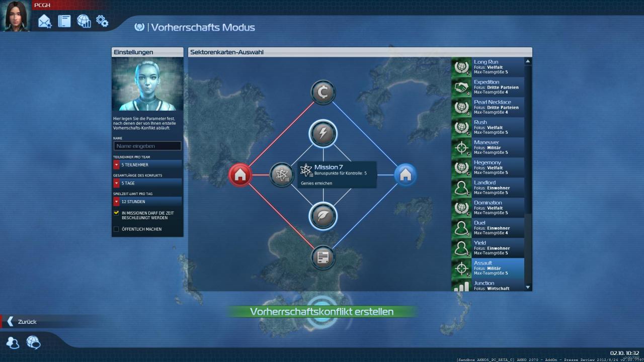The image size is (644, 362).
Task: Click the blue team home base node
Action: coord(406,175)
